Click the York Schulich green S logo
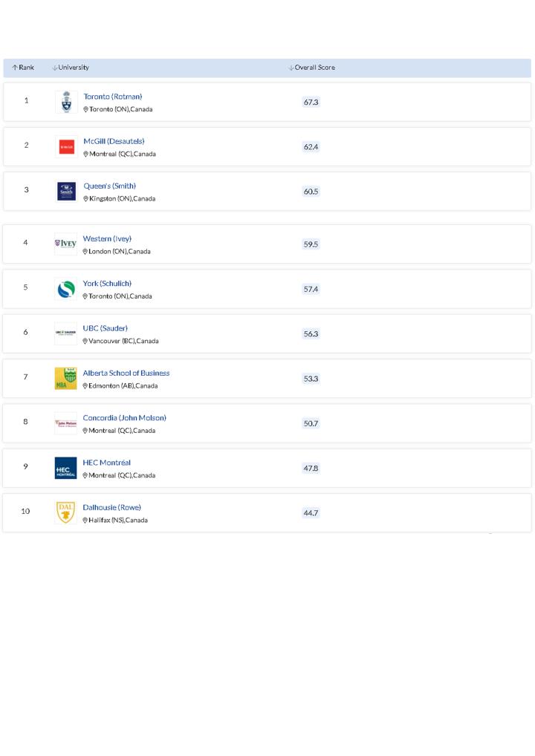This screenshot has width=535, height=756. (65, 289)
